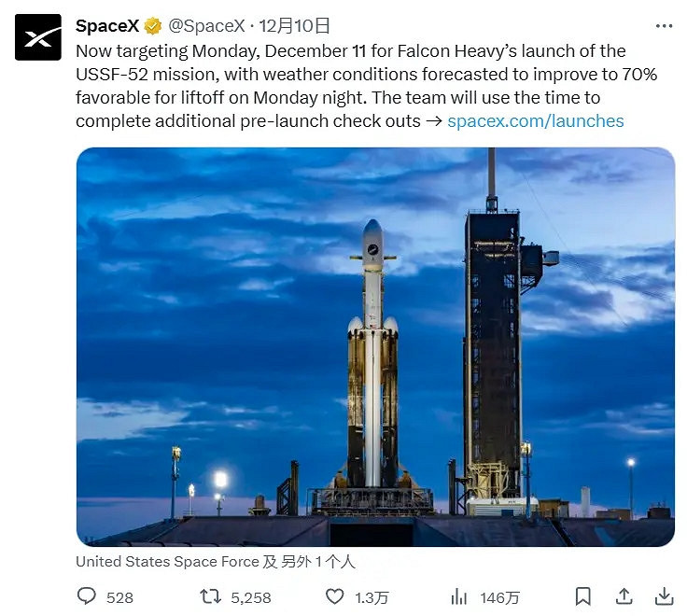Click the share upload arrow icon

click(x=624, y=596)
